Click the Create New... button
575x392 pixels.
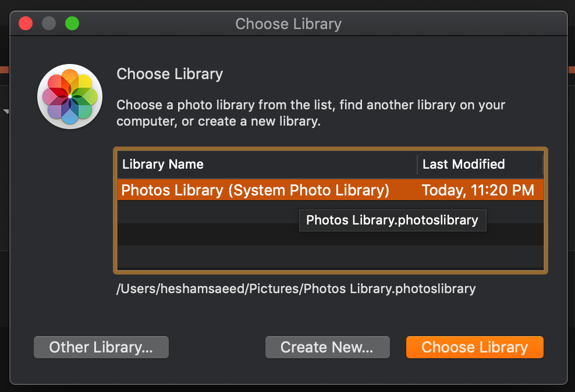click(327, 347)
